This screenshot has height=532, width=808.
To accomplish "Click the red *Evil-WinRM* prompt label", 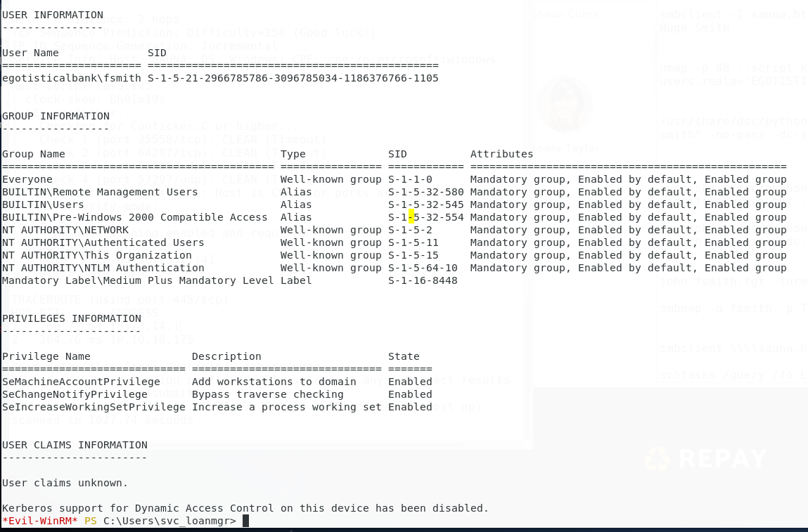I will pyautogui.click(x=39, y=521).
